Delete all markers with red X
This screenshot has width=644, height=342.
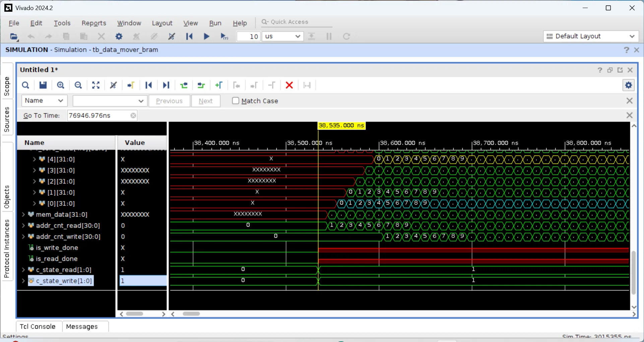289,85
